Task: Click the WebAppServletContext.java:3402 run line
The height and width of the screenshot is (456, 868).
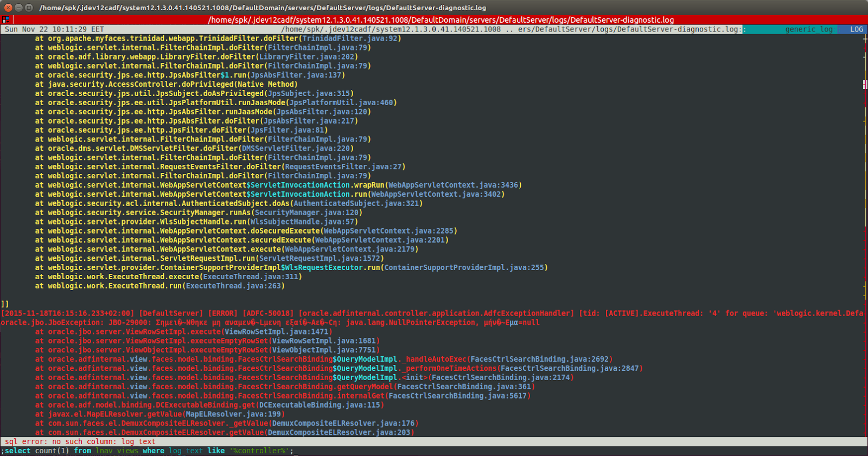Action: (x=270, y=195)
